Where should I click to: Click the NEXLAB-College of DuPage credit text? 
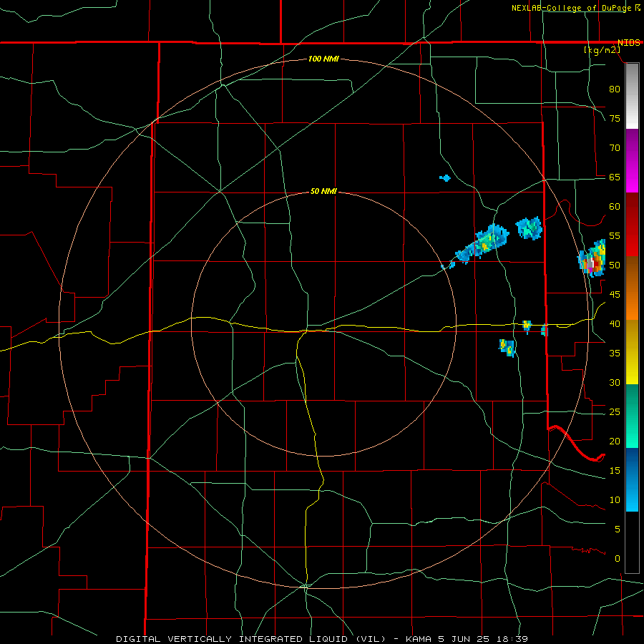572,8
